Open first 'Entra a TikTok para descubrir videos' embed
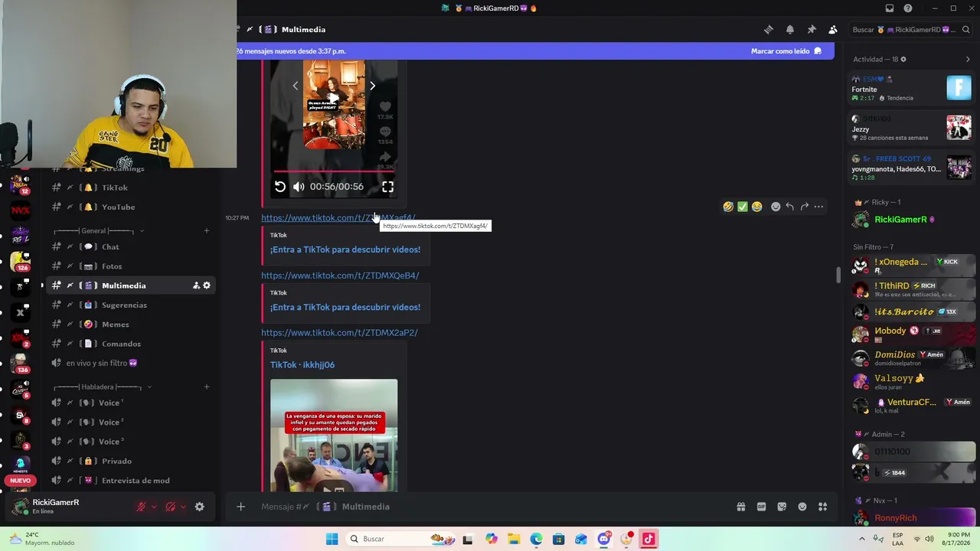980x551 pixels. tap(345, 249)
